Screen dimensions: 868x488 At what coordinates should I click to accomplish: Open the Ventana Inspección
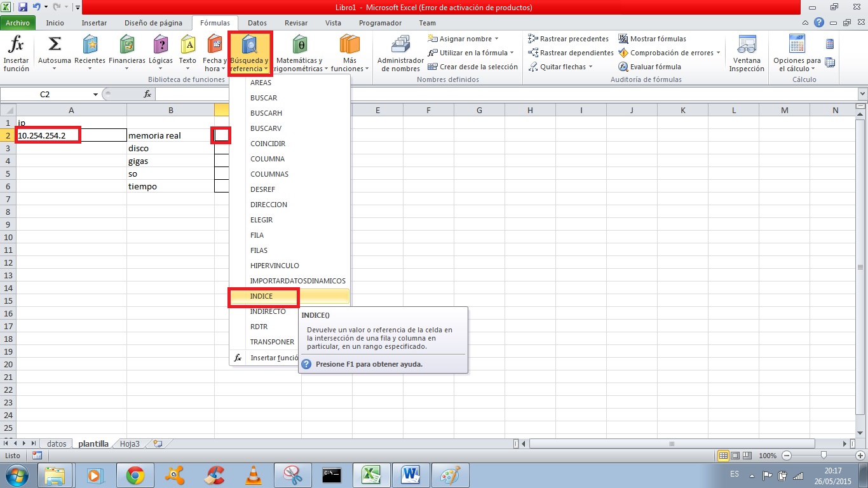pos(745,54)
